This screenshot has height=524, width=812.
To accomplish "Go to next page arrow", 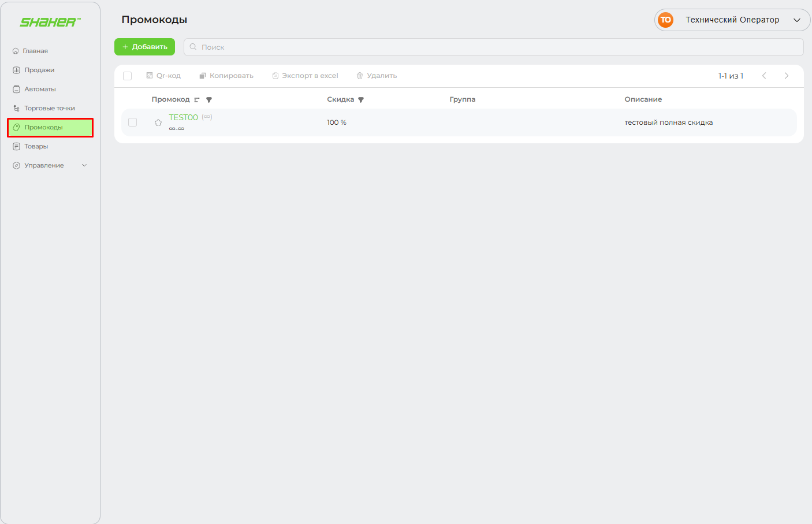I will click(x=786, y=76).
